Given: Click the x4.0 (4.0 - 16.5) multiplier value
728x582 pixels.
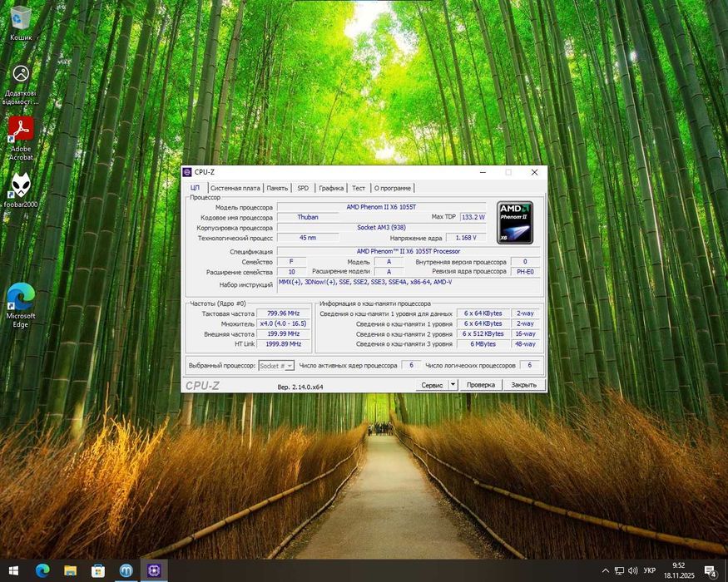Looking at the screenshot, I should 283,323.
